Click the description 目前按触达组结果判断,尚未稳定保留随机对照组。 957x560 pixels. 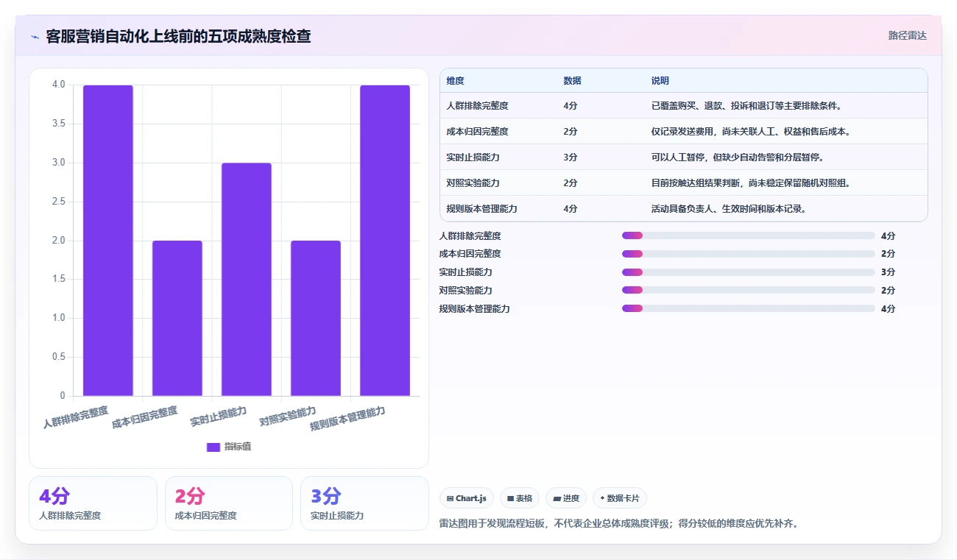click(751, 183)
